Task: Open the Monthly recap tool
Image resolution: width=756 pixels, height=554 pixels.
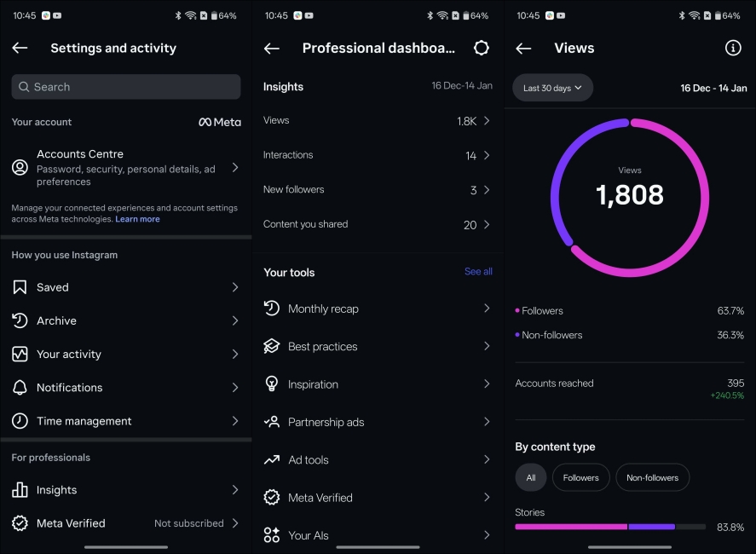Action: tap(324, 309)
